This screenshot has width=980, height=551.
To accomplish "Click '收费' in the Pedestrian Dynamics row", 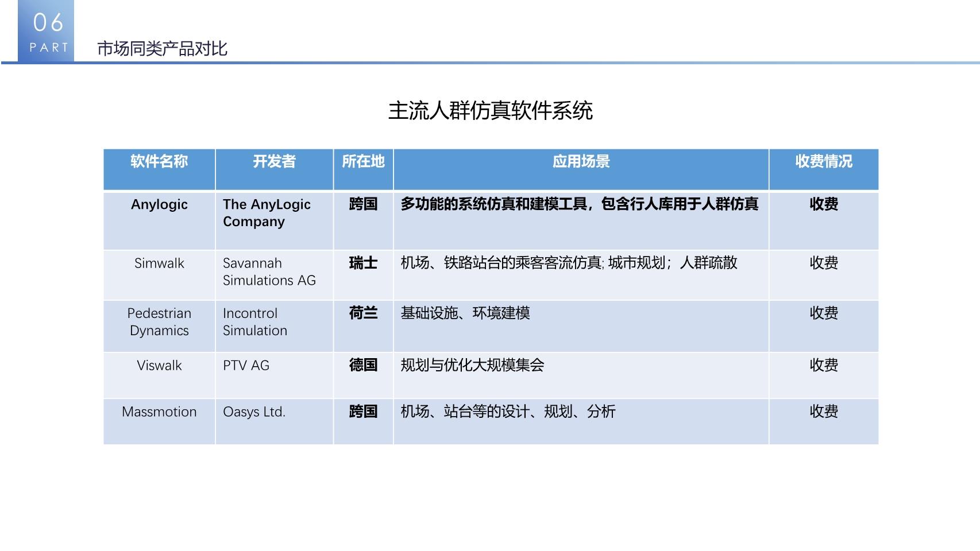I will tap(824, 326).
